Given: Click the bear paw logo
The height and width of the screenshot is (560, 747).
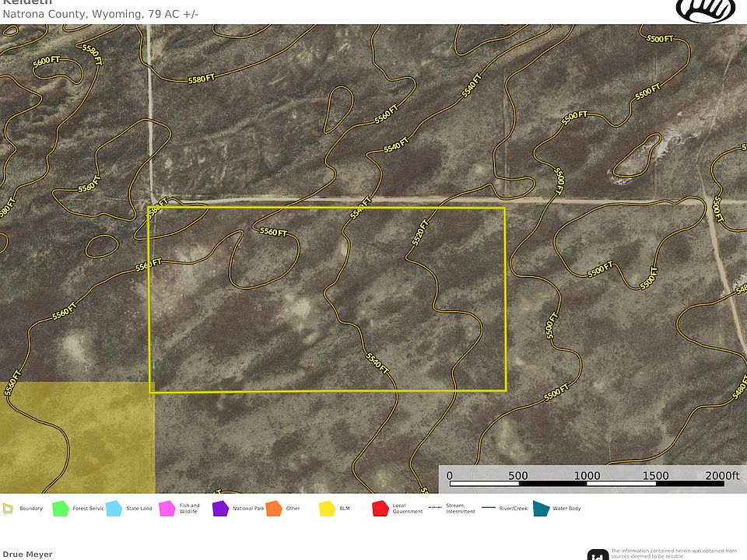Looking at the screenshot, I should [706, 11].
